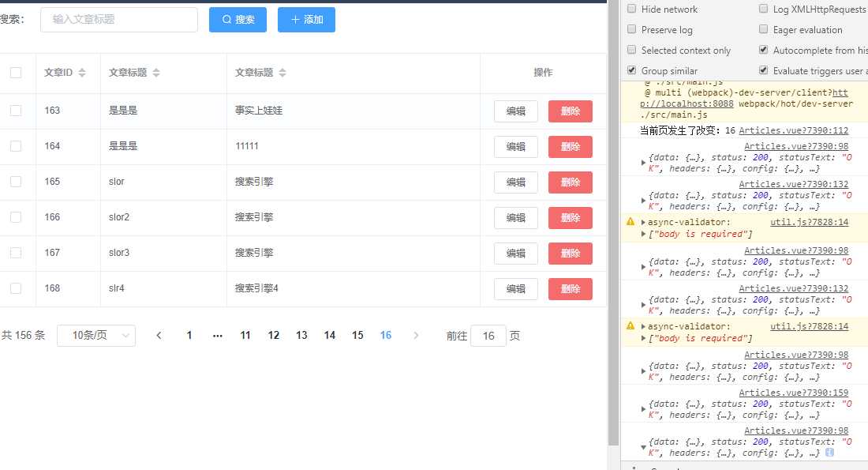
Task: Click the previous-page chevron in pagination
Action: (x=159, y=335)
